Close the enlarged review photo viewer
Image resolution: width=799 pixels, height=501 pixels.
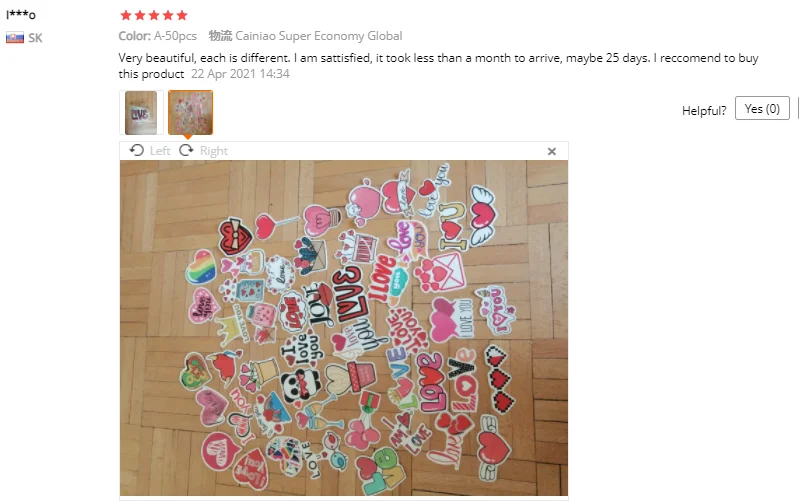coord(551,151)
